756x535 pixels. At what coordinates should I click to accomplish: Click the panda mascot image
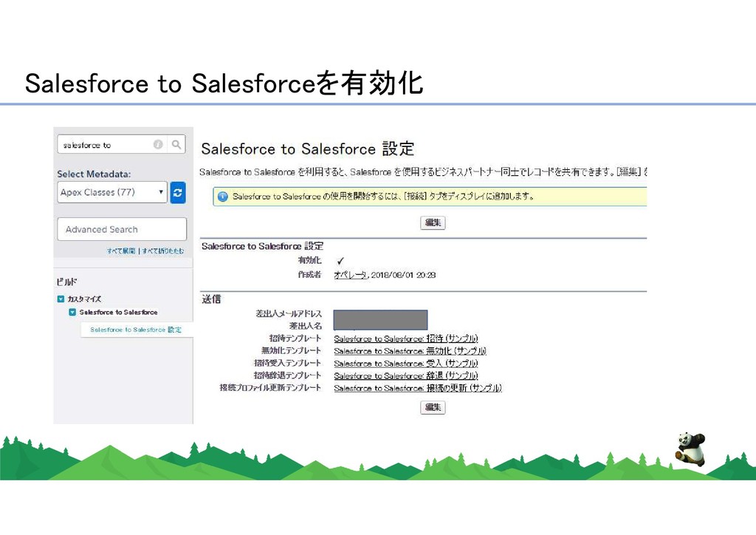tap(690, 449)
